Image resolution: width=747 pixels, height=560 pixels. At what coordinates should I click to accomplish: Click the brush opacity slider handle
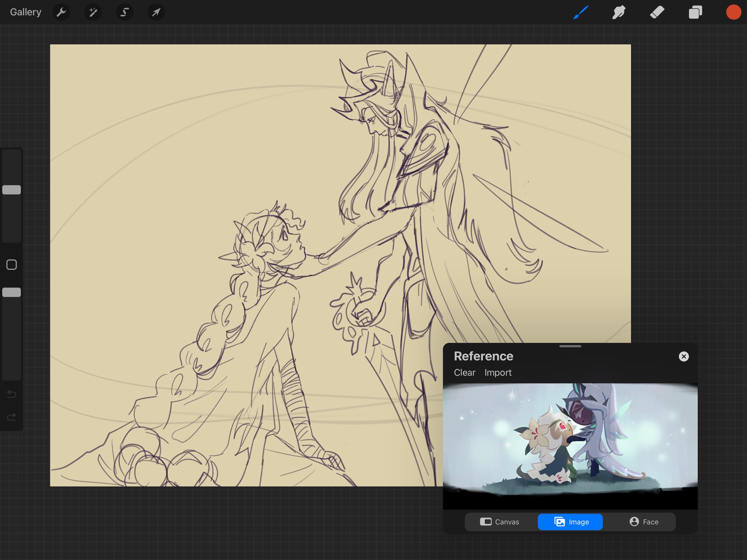[12, 292]
